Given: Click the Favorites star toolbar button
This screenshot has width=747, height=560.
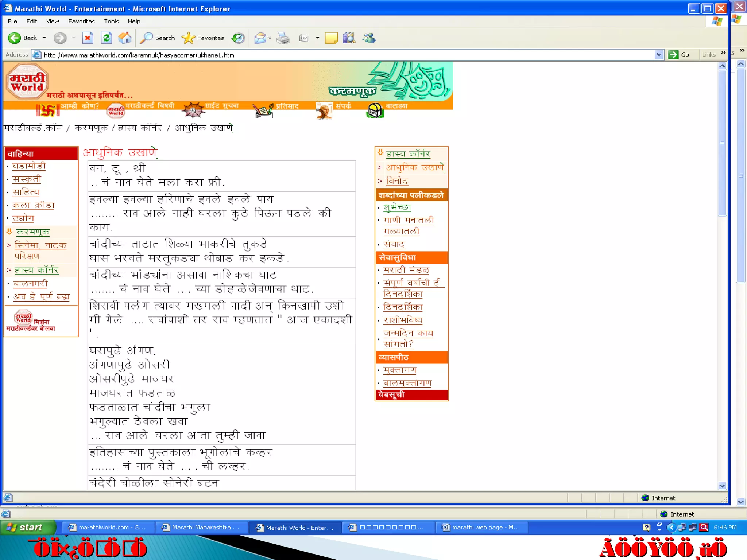Looking at the screenshot, I should (x=203, y=38).
